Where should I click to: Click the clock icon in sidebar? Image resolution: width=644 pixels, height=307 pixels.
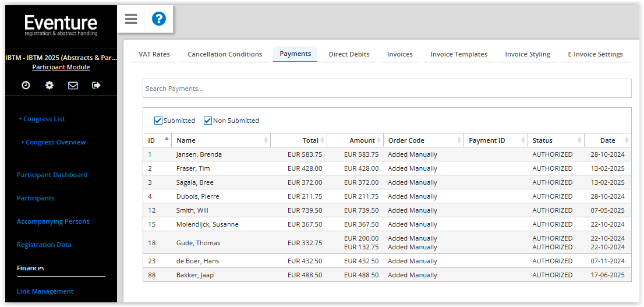(26, 85)
